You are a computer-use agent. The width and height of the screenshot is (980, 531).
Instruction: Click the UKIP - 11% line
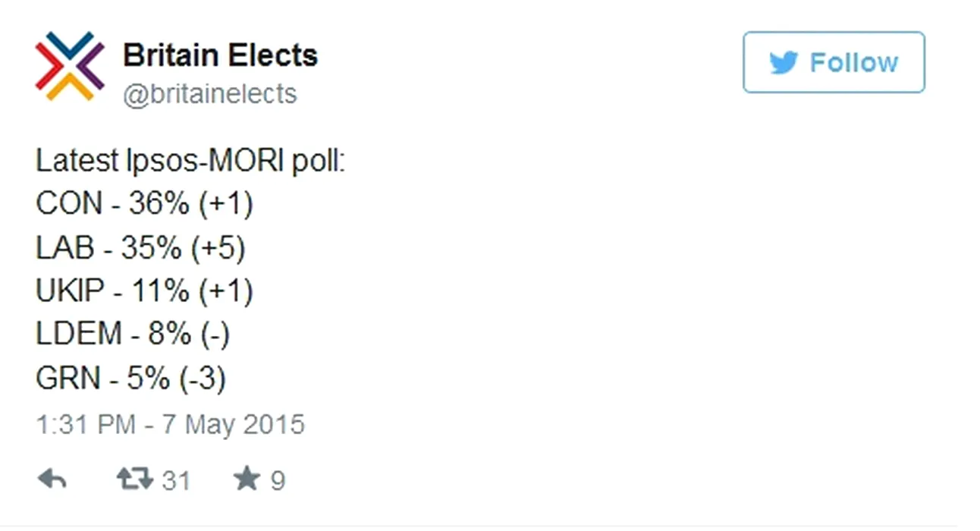144,291
